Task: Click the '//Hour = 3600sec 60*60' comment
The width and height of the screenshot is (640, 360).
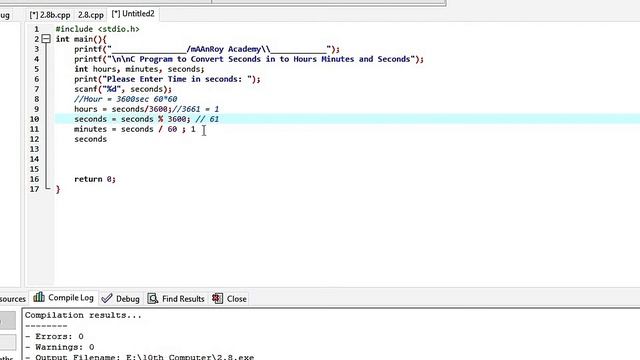Action: (126, 99)
